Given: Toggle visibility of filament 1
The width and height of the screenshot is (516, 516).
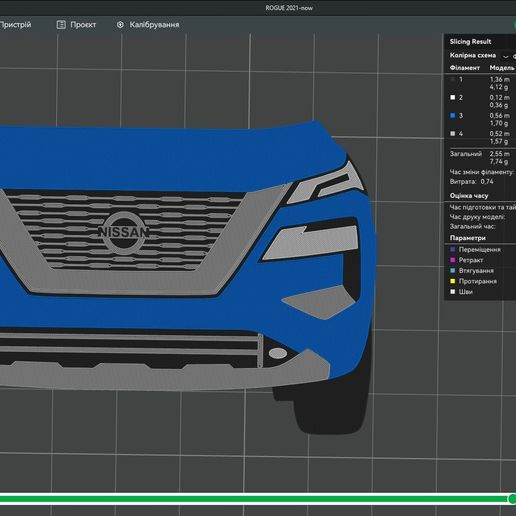Looking at the screenshot, I should point(452,79).
